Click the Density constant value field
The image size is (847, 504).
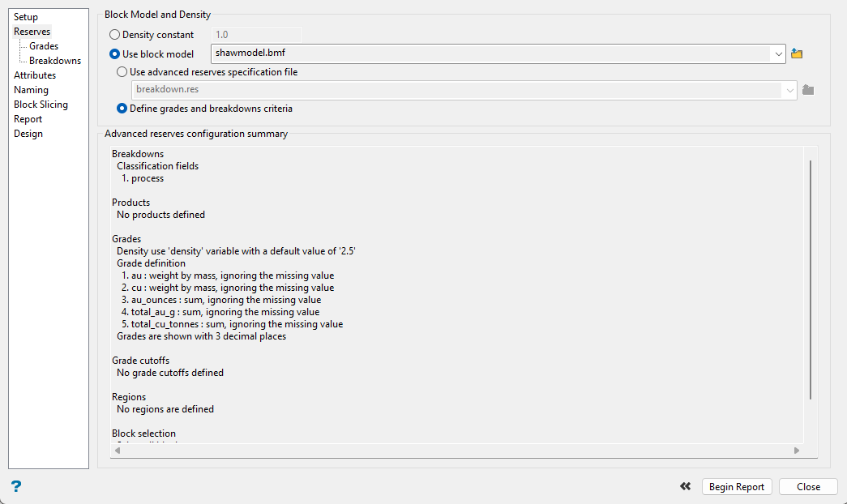tap(256, 35)
